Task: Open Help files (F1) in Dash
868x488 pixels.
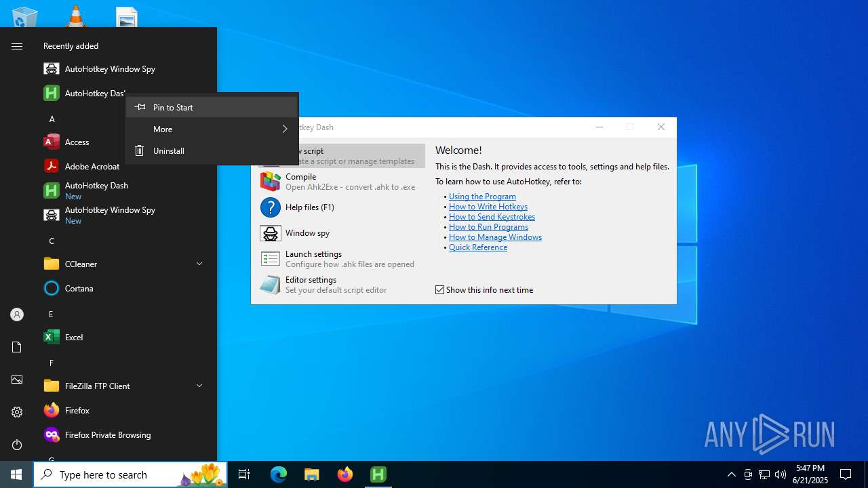Action: [342, 207]
